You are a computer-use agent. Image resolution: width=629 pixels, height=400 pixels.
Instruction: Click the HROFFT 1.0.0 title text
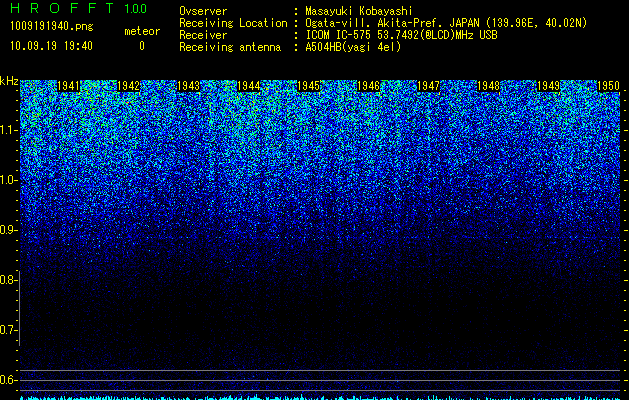(78, 8)
